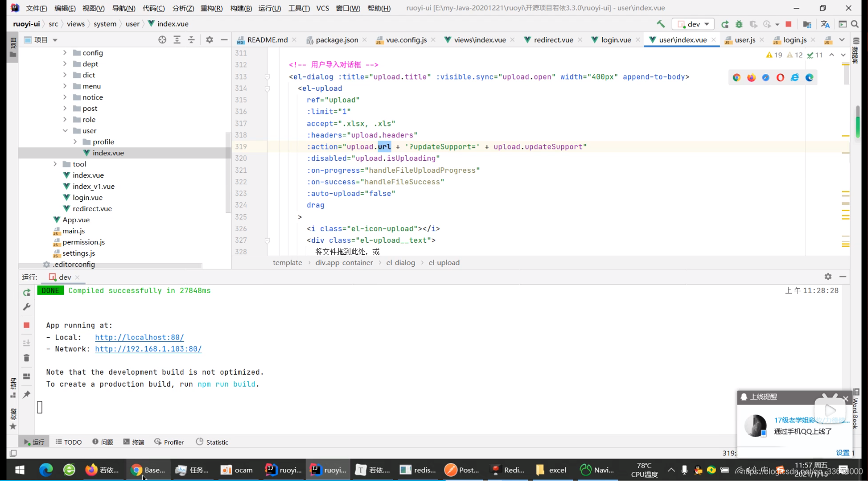
Task: Hide the project panel with the minus icon
Action: (x=224, y=40)
